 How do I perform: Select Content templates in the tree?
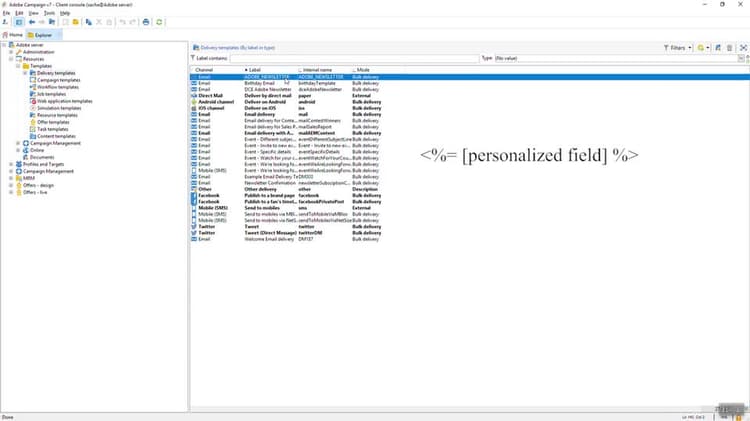56,136
